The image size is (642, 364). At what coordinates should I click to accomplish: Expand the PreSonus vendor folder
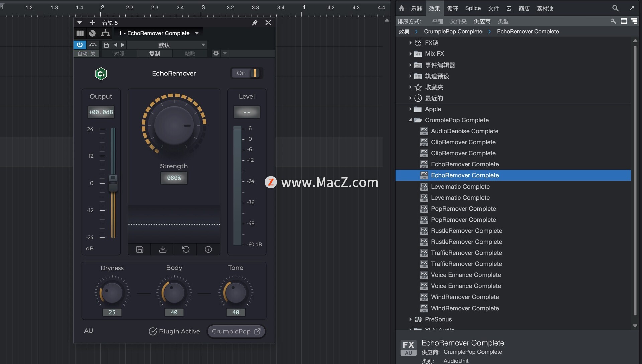(410, 319)
